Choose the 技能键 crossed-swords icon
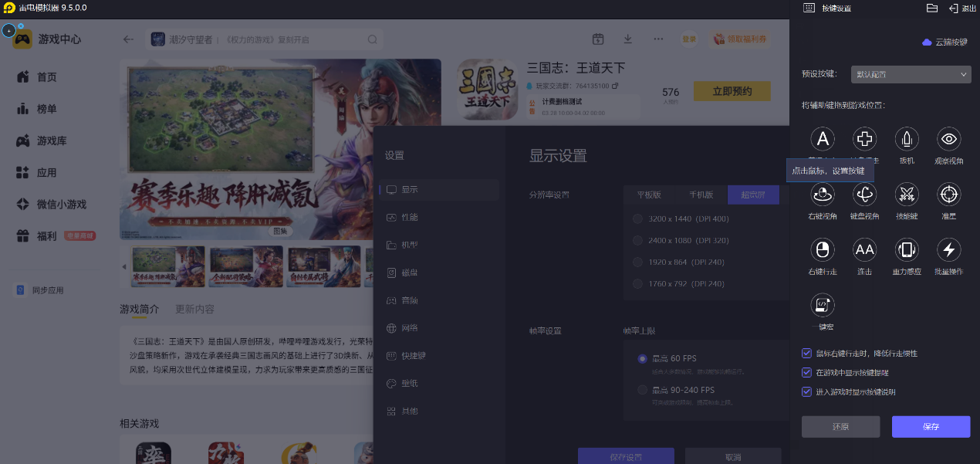 pos(906,195)
